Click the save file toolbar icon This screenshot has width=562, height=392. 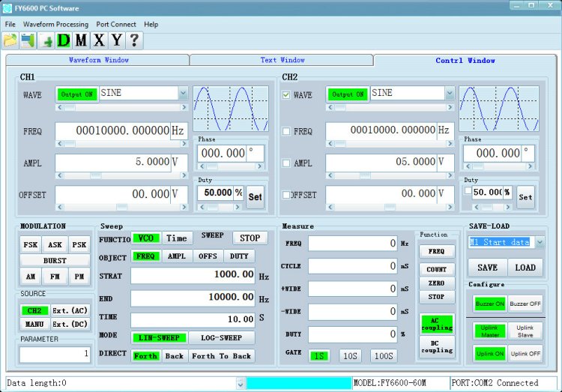28,40
